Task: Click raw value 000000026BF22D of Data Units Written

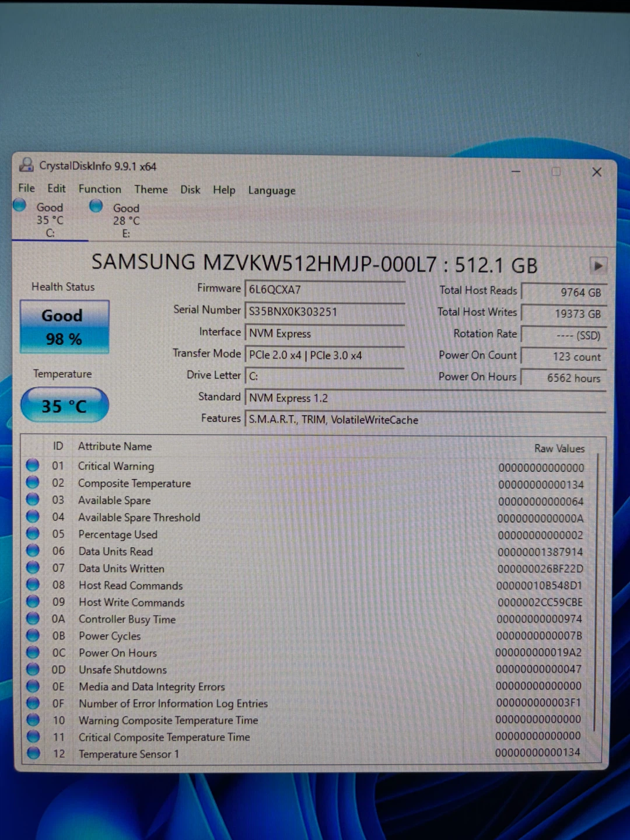Action: pyautogui.click(x=540, y=569)
